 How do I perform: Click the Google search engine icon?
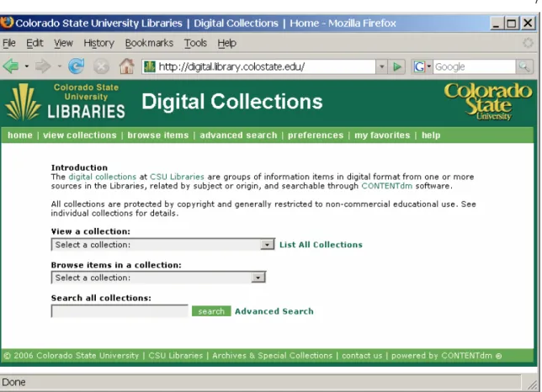pyautogui.click(x=419, y=66)
